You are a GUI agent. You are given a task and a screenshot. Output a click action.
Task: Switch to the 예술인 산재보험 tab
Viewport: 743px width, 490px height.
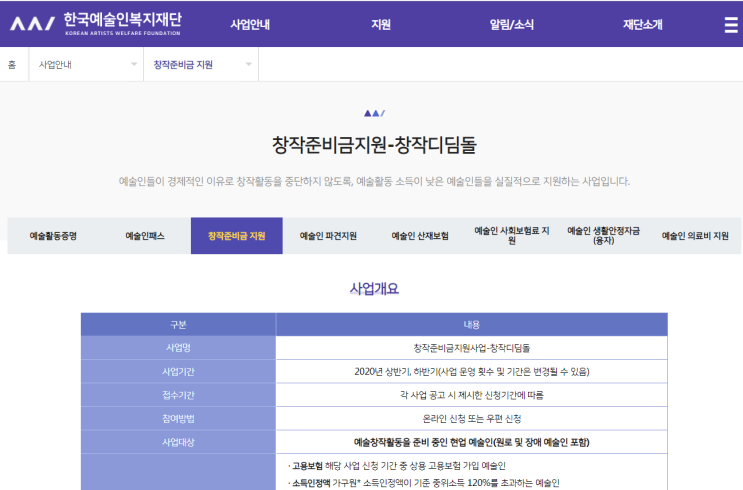click(420, 236)
